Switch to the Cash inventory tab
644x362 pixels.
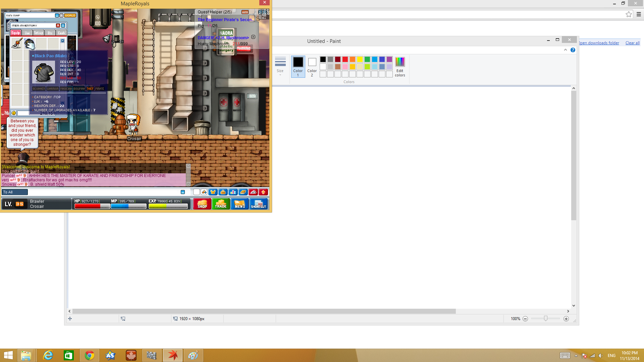[61, 33]
